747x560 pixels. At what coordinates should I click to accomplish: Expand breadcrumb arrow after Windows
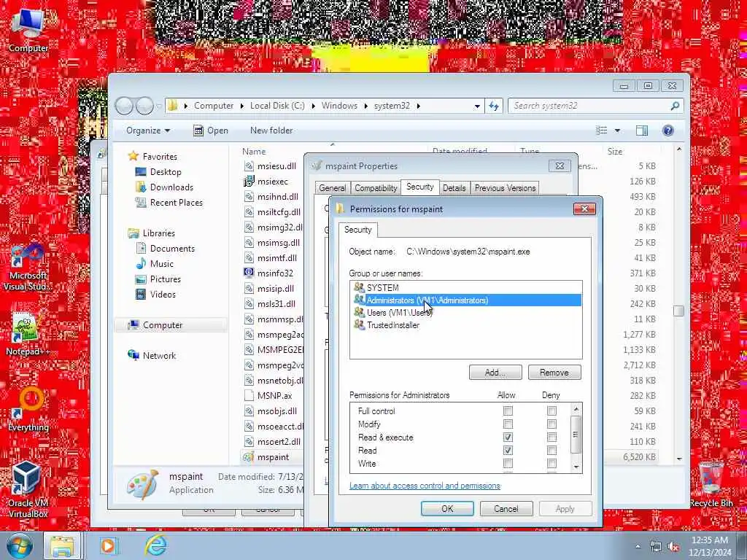click(366, 106)
